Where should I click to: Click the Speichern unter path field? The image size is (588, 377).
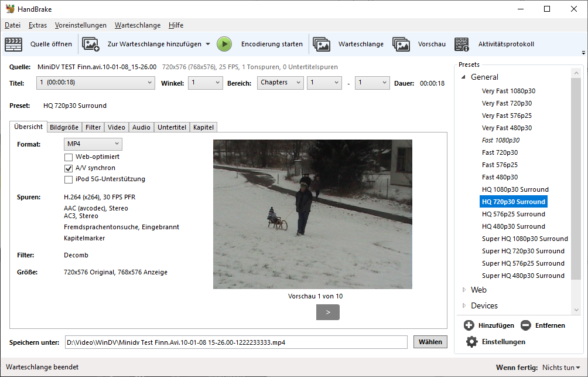(x=236, y=342)
